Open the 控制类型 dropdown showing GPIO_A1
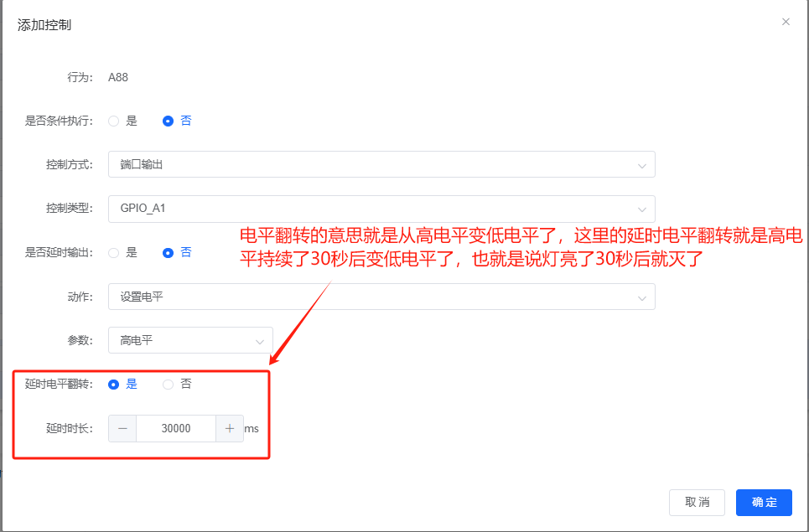809x532 pixels. coord(381,209)
